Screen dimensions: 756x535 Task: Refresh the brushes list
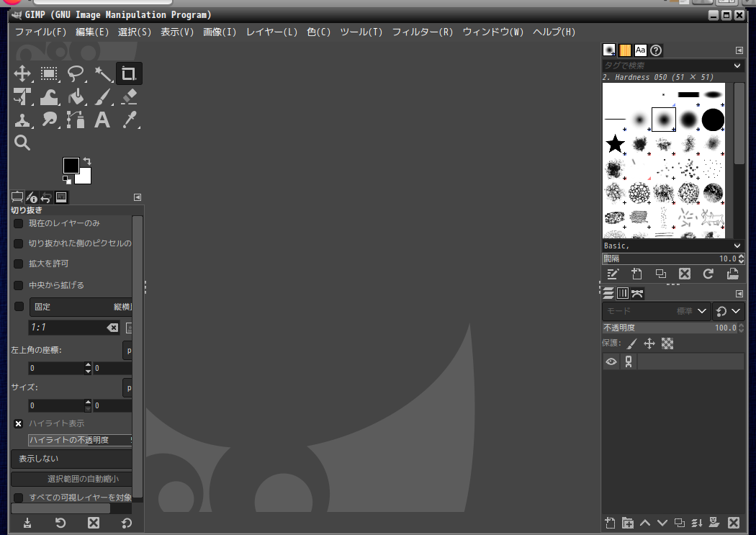pyautogui.click(x=708, y=274)
